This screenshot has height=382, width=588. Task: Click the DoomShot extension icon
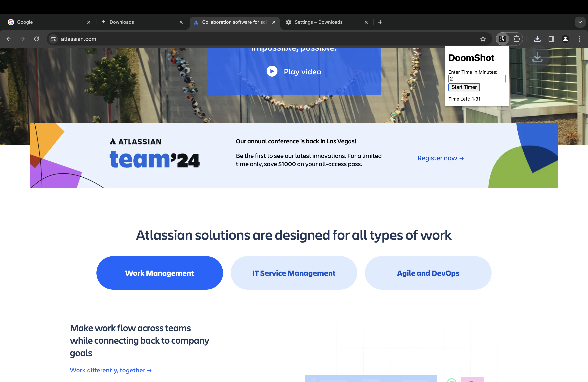[502, 39]
